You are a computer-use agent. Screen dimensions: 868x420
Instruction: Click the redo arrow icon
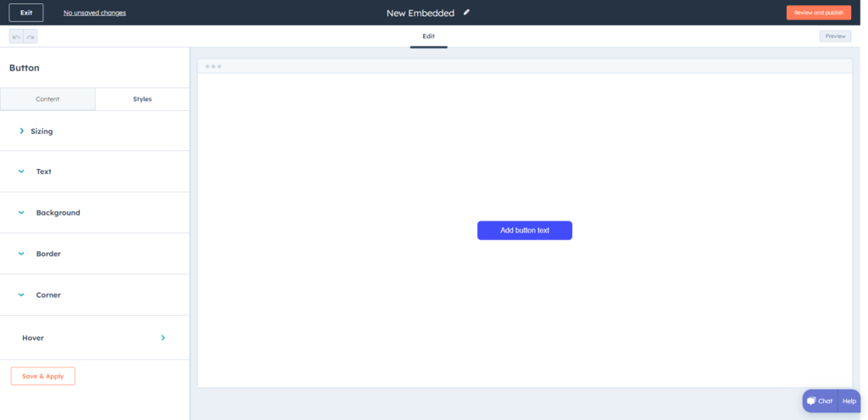pyautogui.click(x=31, y=36)
